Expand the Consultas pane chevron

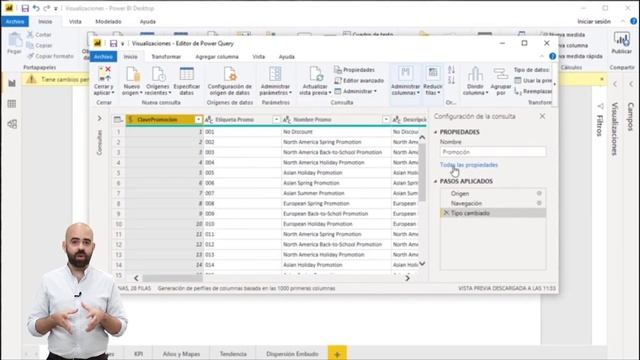coord(99,118)
